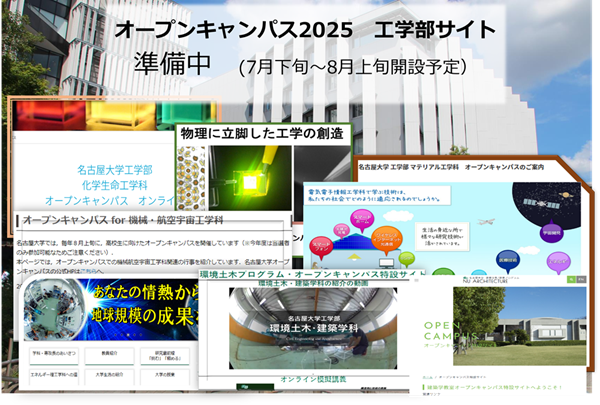Click the red スマートフォン balloon
Screen dimensions: 600x405
321,246
